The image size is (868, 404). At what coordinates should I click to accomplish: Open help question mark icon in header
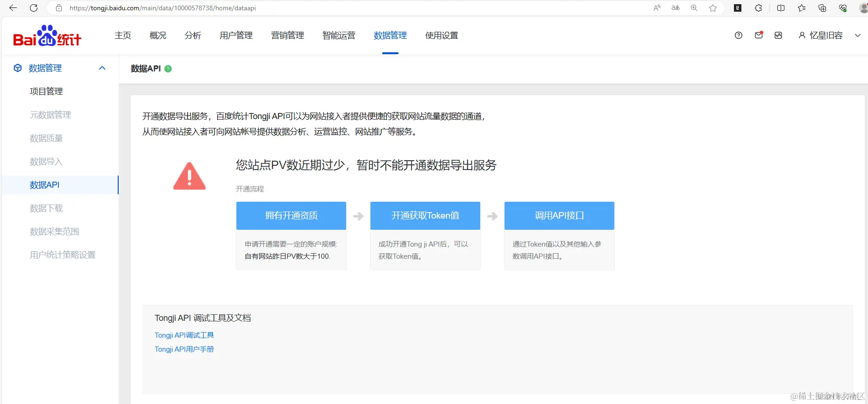(x=739, y=35)
